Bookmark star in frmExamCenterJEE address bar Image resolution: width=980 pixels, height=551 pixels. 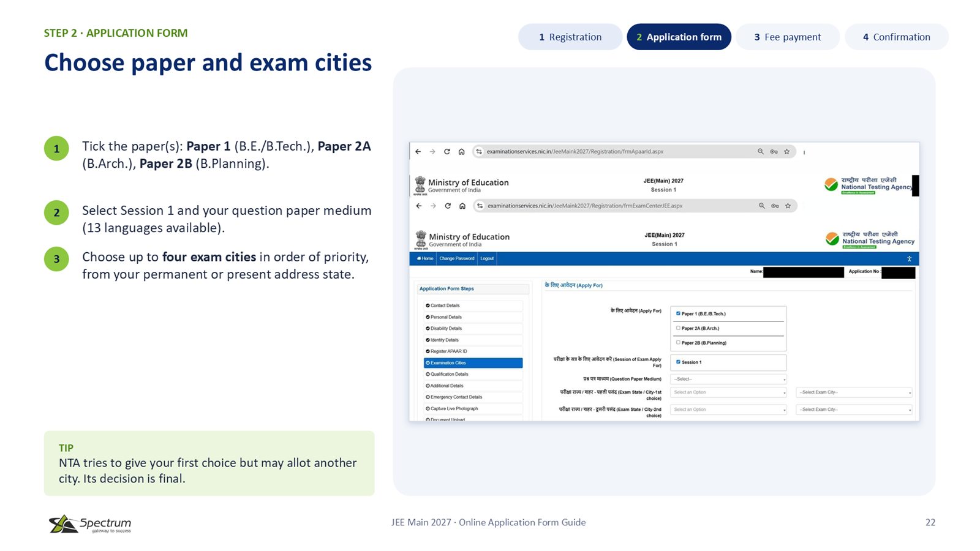(788, 206)
